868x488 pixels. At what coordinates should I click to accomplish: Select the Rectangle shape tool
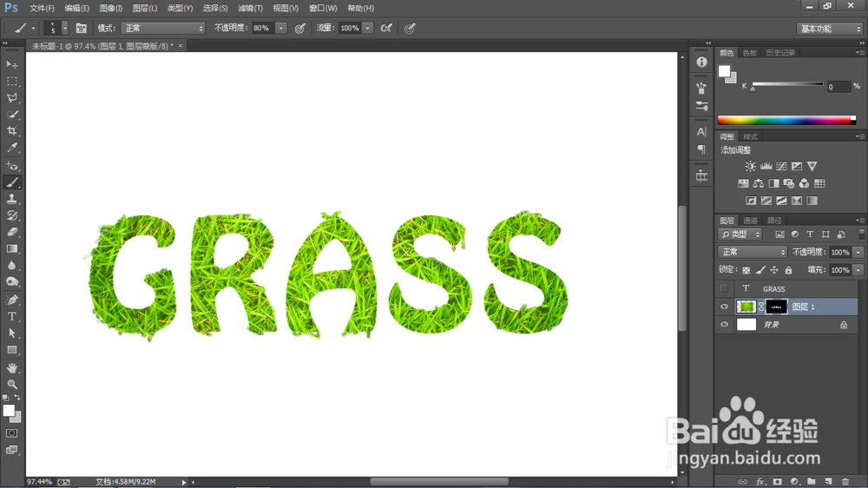(11, 350)
